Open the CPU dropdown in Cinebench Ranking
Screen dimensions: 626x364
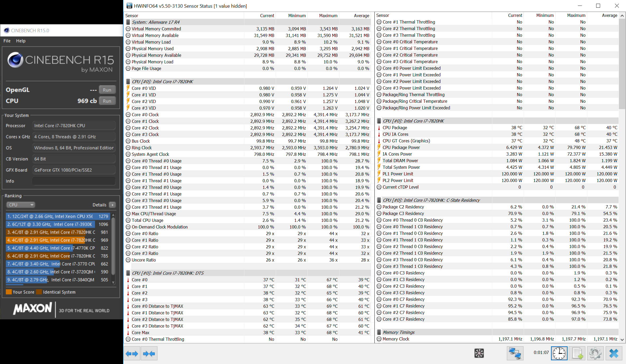(21, 205)
